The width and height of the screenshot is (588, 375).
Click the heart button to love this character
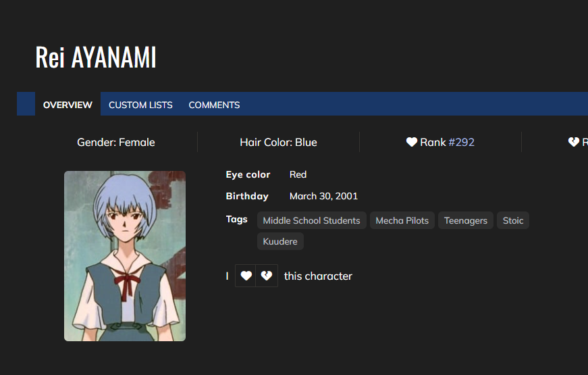point(246,276)
